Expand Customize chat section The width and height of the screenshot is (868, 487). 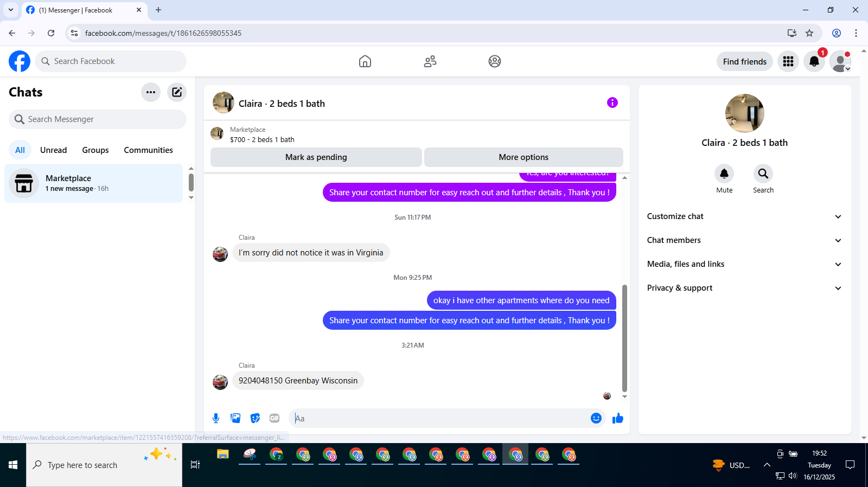pyautogui.click(x=744, y=216)
